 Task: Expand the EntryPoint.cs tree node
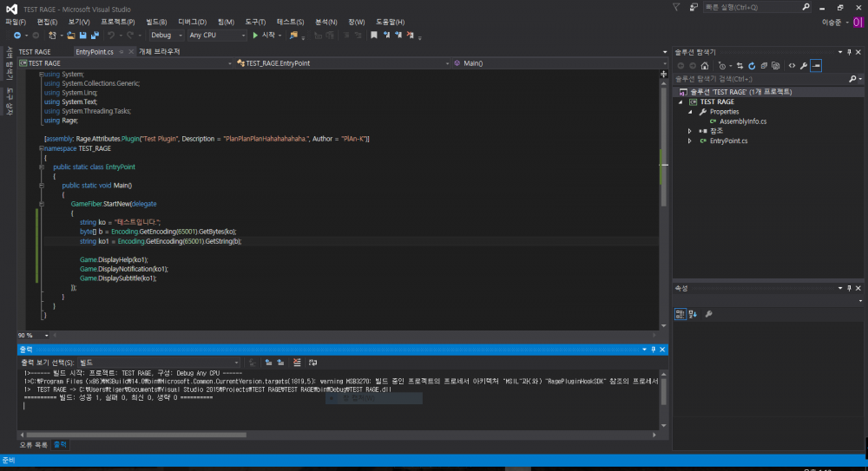(690, 141)
